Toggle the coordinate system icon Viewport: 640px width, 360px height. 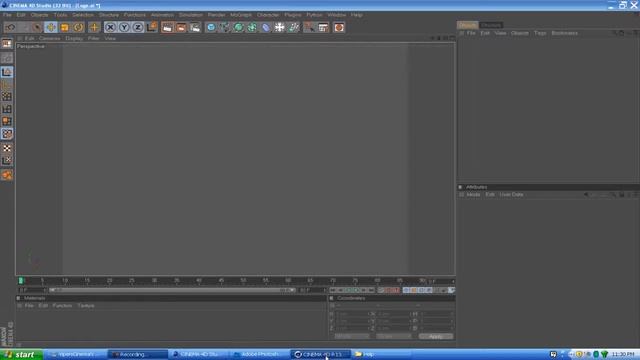(x=152, y=27)
